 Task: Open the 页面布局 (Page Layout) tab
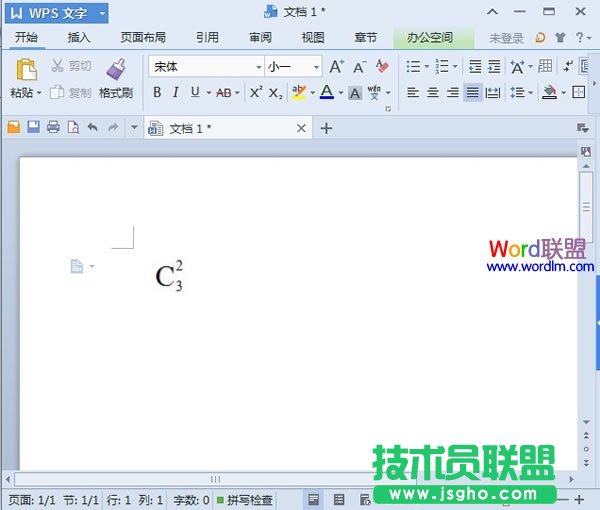click(x=143, y=38)
